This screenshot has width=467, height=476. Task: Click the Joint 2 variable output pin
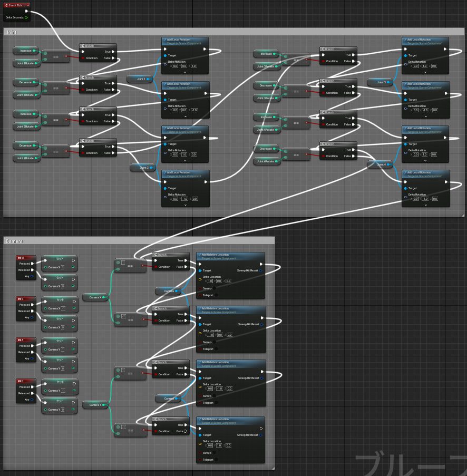pyautogui.click(x=151, y=168)
